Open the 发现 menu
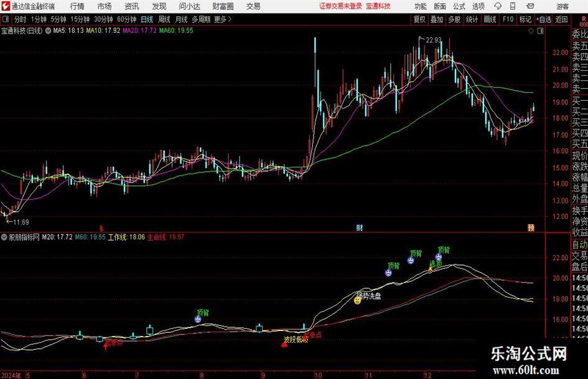 [x=159, y=6]
